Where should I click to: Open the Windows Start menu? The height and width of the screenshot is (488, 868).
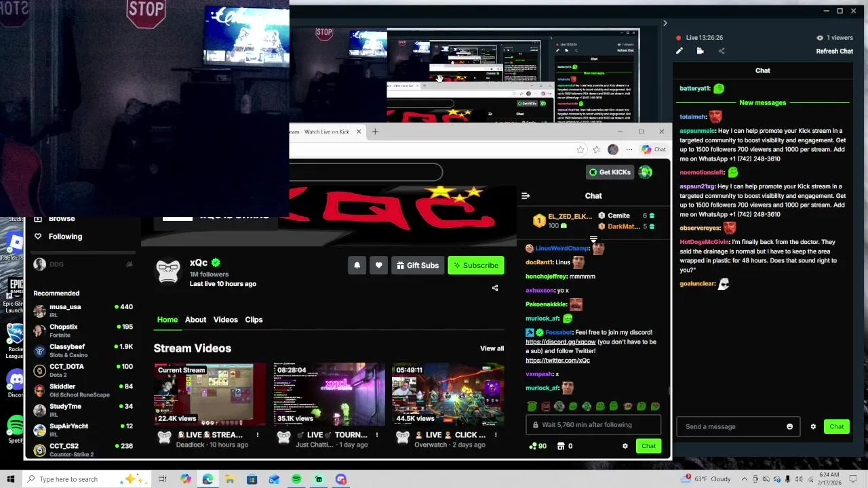[x=10, y=479]
